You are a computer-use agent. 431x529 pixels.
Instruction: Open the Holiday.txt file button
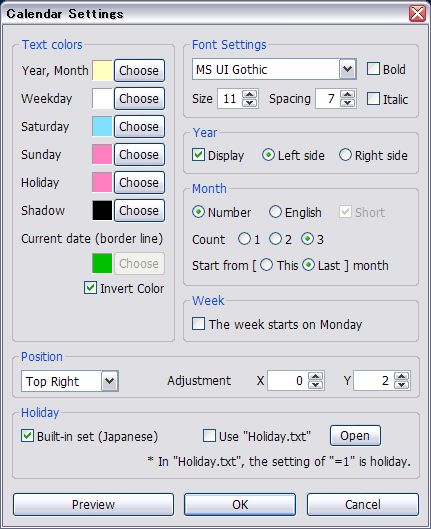(x=355, y=436)
